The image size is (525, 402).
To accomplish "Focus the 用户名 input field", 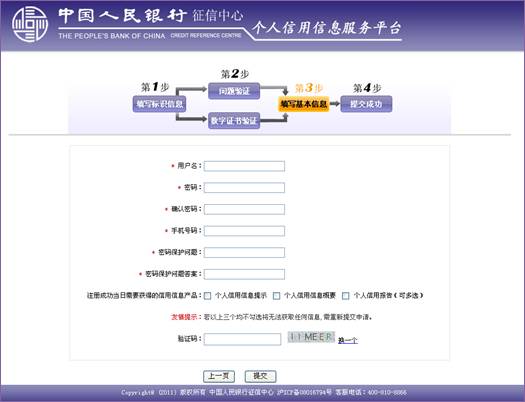I will [x=244, y=166].
